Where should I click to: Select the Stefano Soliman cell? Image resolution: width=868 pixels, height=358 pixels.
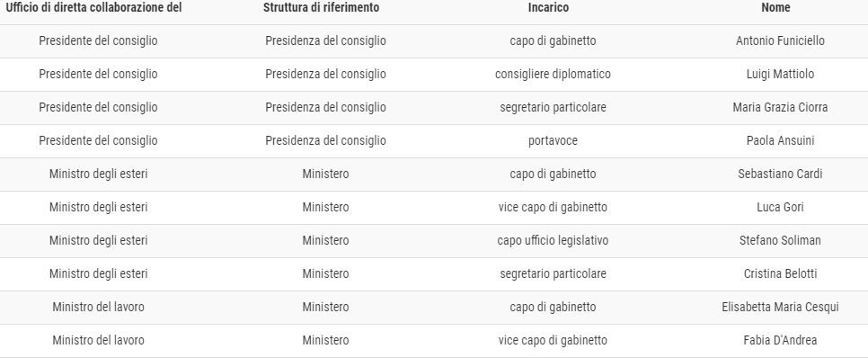[x=780, y=240]
